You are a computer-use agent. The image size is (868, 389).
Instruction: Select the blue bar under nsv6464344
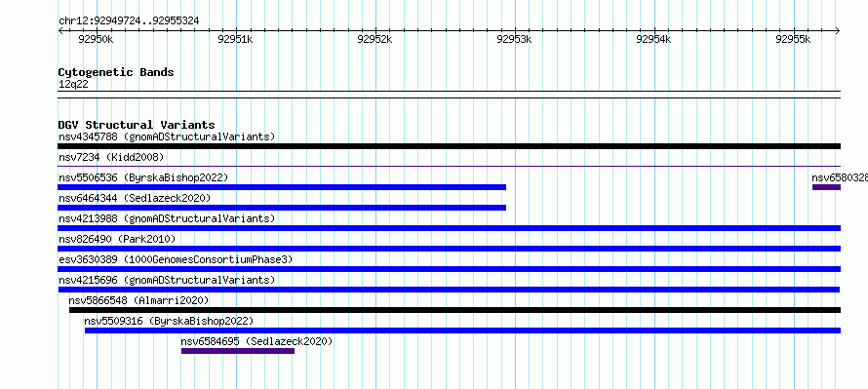(282, 208)
